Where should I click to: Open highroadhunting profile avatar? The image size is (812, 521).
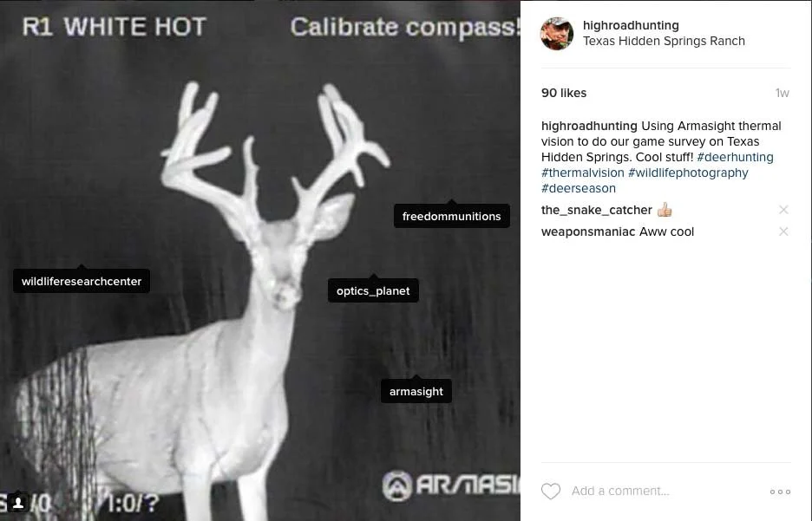[557, 34]
